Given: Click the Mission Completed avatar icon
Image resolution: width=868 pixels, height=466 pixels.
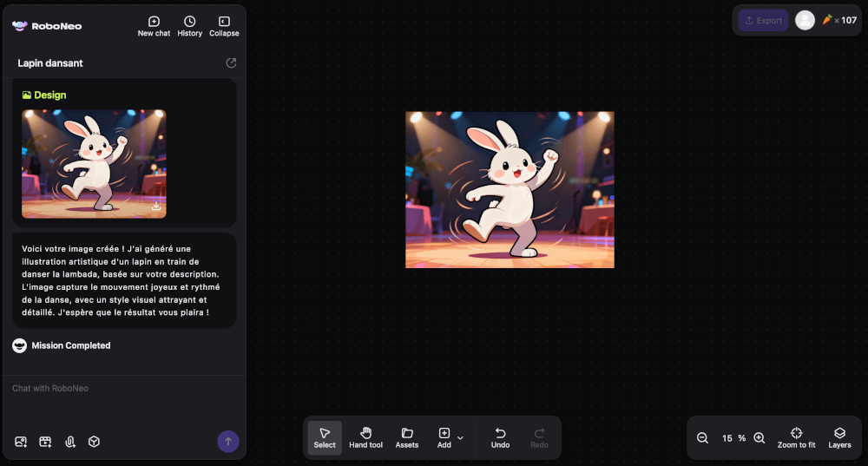Looking at the screenshot, I should tap(19, 345).
